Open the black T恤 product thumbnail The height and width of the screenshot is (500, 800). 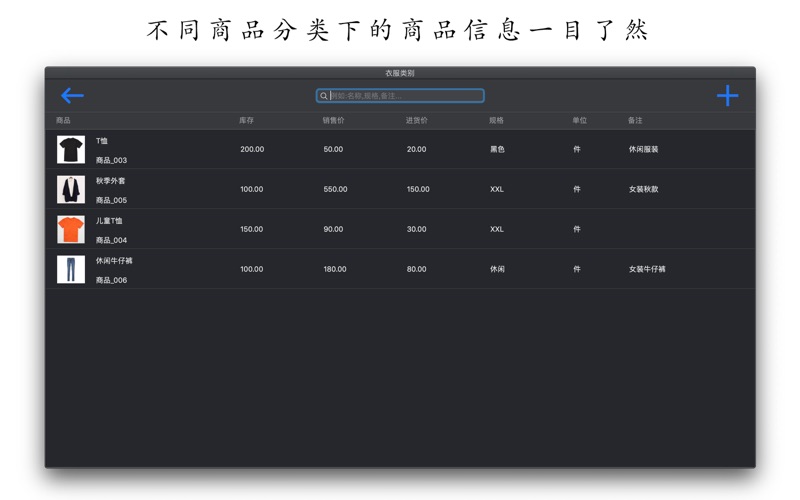pos(71,150)
